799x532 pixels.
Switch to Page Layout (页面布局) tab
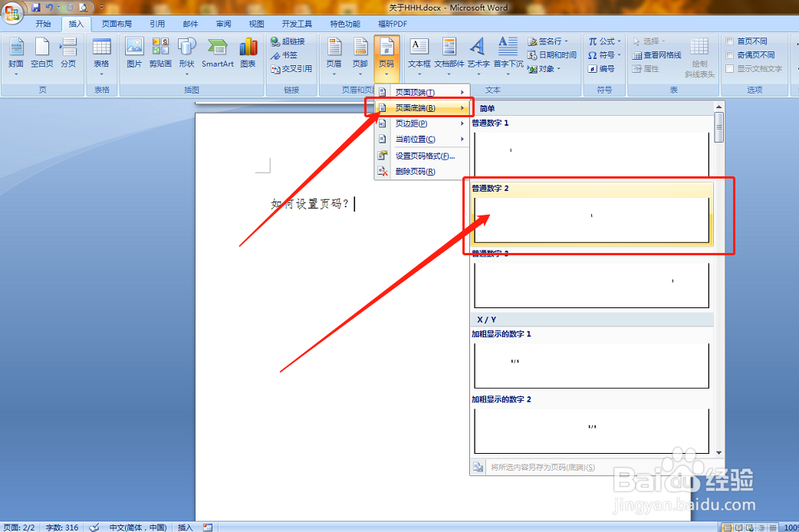coord(117,24)
